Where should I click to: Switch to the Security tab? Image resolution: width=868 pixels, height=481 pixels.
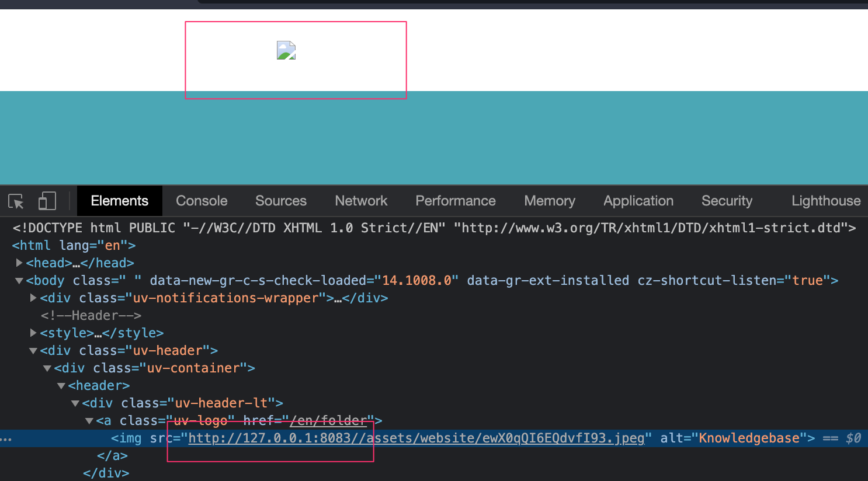pos(727,201)
